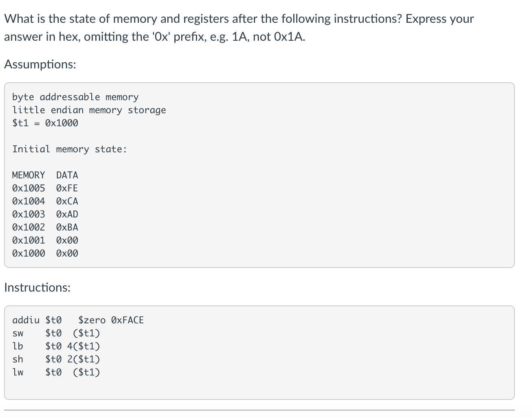Click the sh instruction's 2($t1) operand

click(84, 359)
